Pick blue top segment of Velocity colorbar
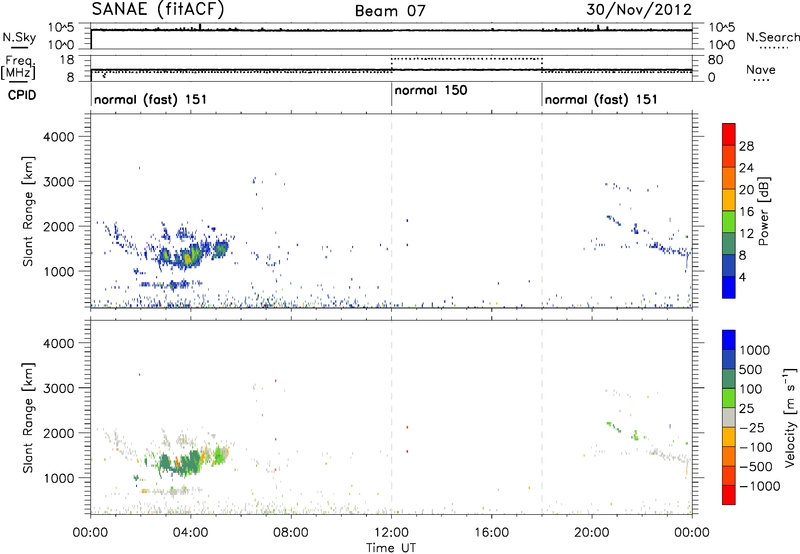The image size is (800, 554). click(x=729, y=340)
